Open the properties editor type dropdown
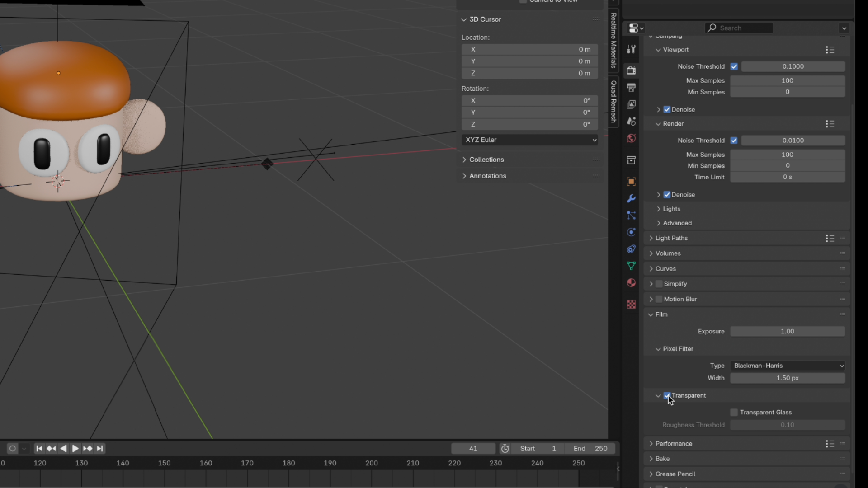The height and width of the screenshot is (488, 868). (x=636, y=28)
